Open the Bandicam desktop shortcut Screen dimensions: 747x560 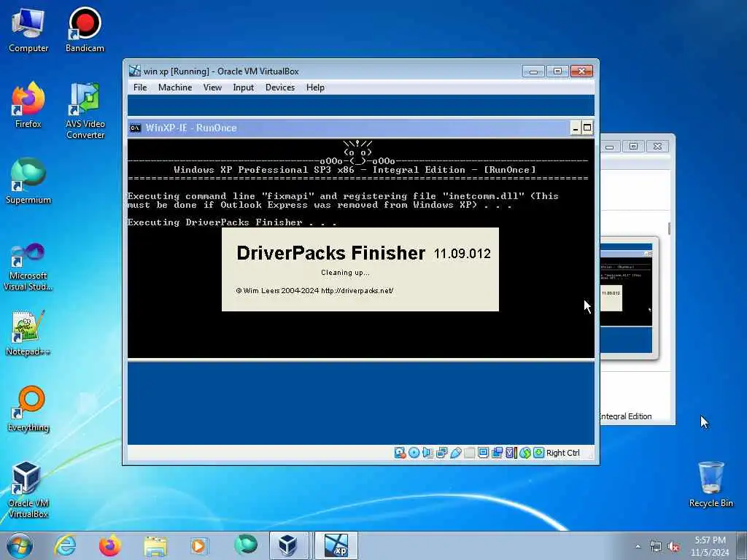[85, 29]
